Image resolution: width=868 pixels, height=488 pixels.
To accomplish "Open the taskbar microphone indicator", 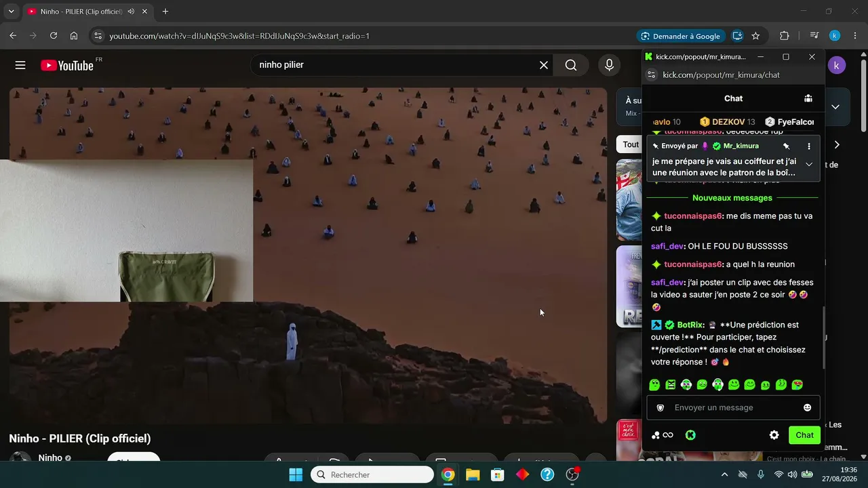I will [x=761, y=474].
